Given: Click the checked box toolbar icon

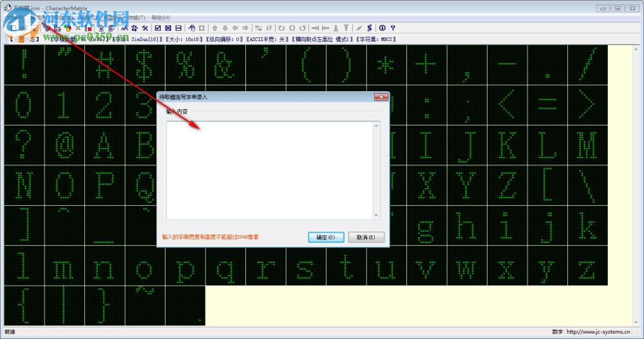Looking at the screenshot, I should click(158, 28).
